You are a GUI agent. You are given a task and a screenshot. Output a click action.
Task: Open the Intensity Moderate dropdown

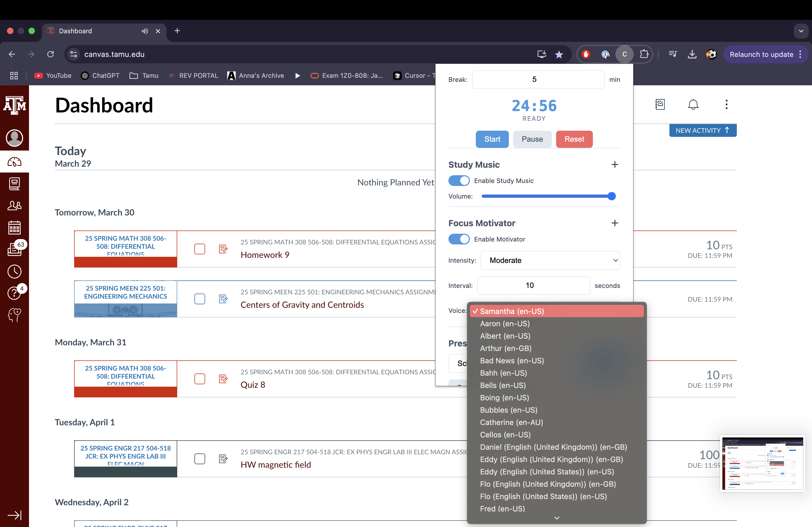550,261
